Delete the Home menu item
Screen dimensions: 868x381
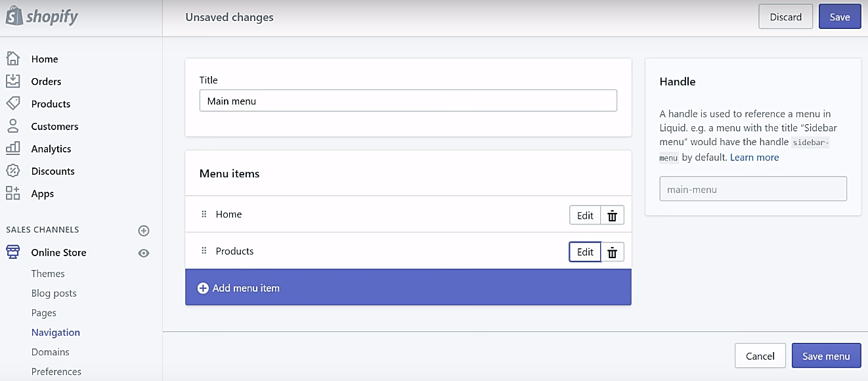[x=612, y=215]
